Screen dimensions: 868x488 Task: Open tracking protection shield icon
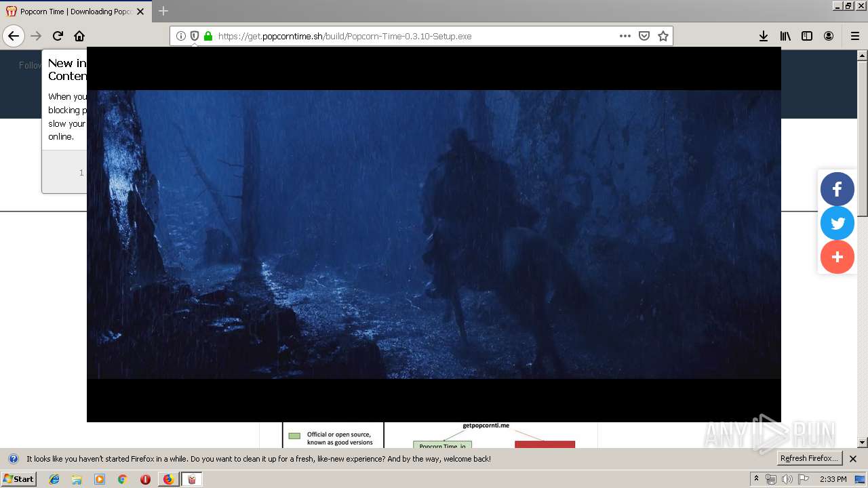tap(195, 36)
